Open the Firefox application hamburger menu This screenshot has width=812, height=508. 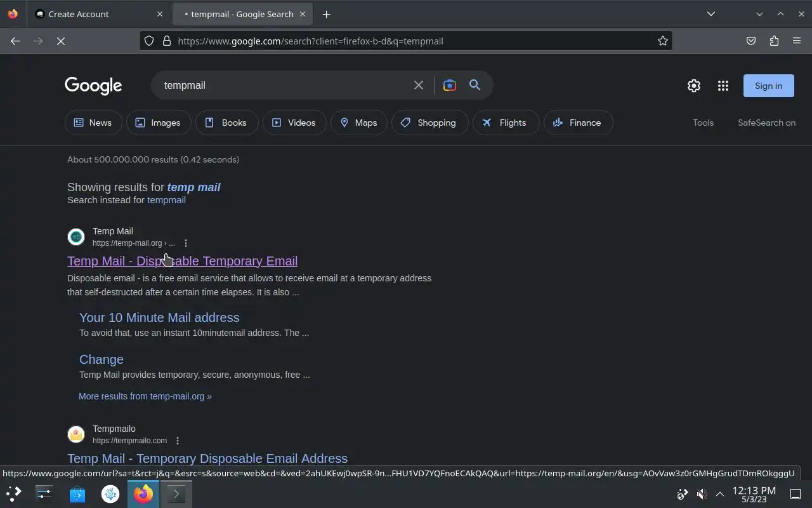tap(797, 41)
